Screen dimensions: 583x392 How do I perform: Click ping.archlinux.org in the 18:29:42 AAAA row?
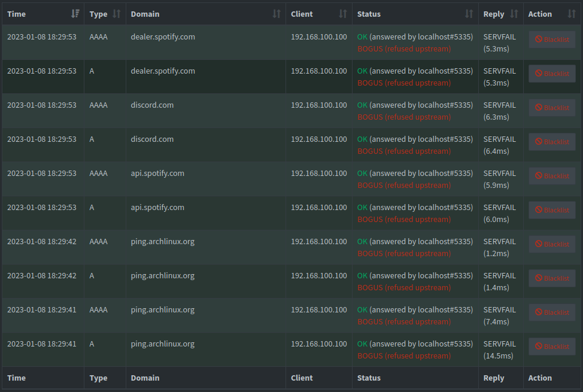162,242
